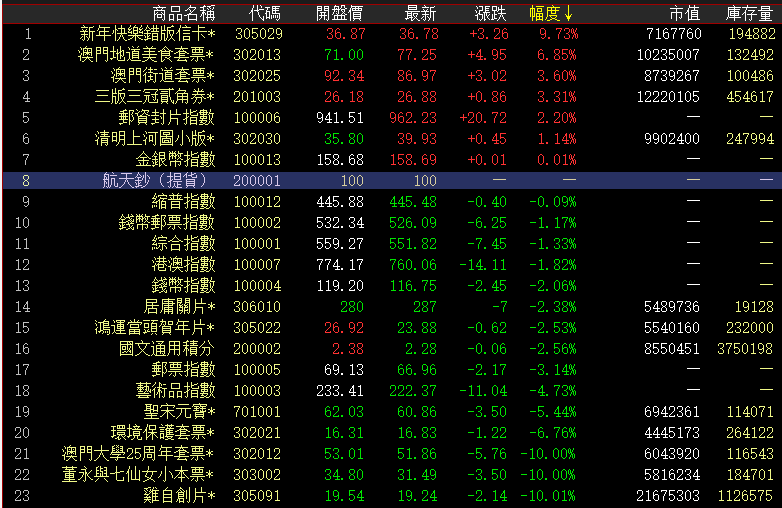Viewport: 782px width, 508px height.
Task: Click code 100006
Action: coord(257,118)
